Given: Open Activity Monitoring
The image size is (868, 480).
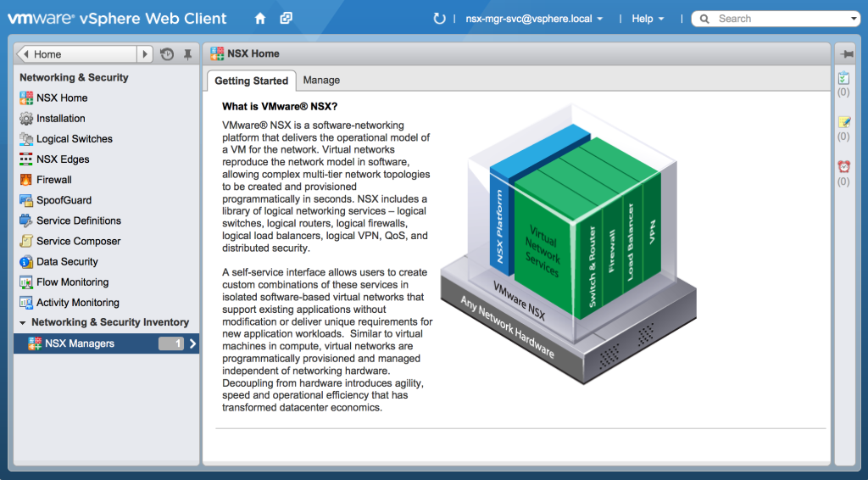Looking at the screenshot, I should (77, 303).
